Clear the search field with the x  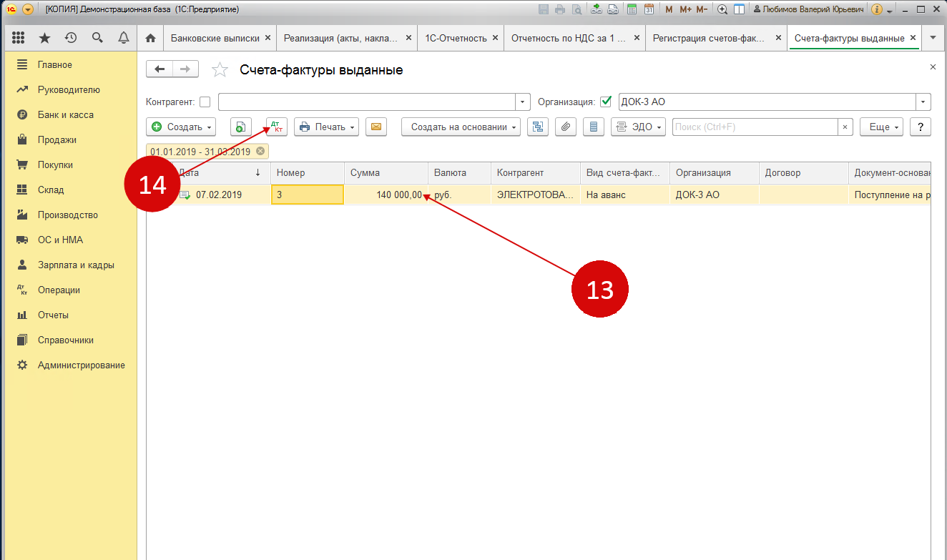coord(845,127)
